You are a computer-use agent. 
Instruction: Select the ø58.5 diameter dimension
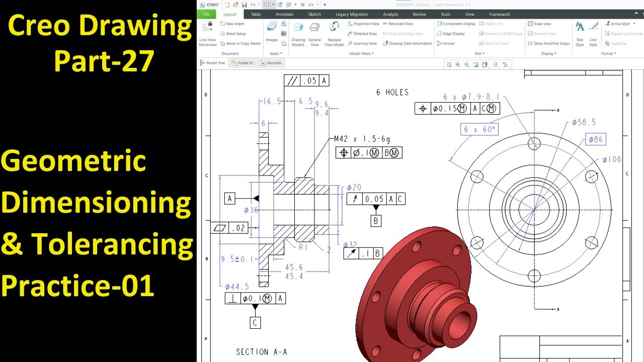click(584, 122)
